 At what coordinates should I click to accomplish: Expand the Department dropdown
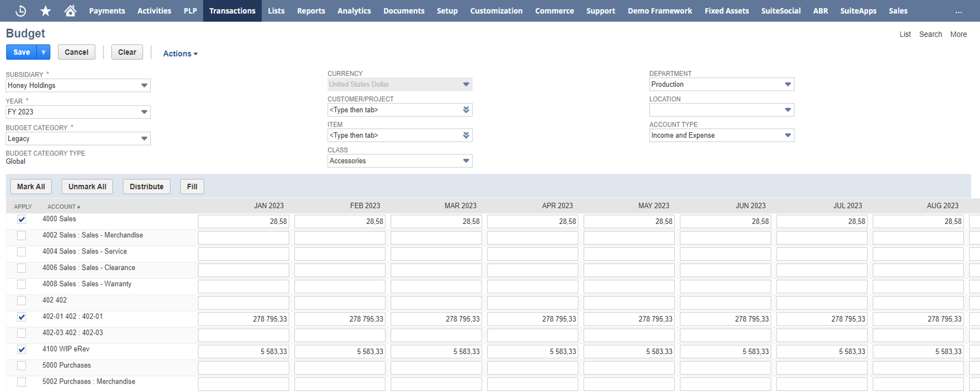tap(788, 84)
